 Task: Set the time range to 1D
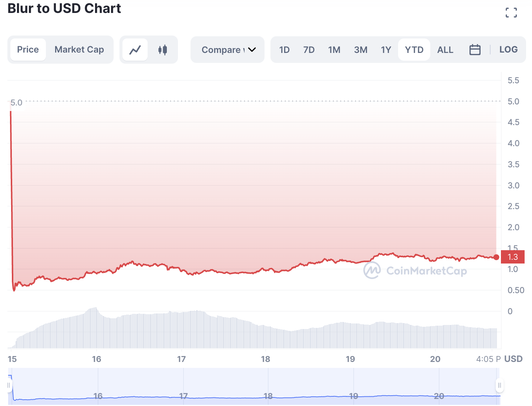point(284,50)
